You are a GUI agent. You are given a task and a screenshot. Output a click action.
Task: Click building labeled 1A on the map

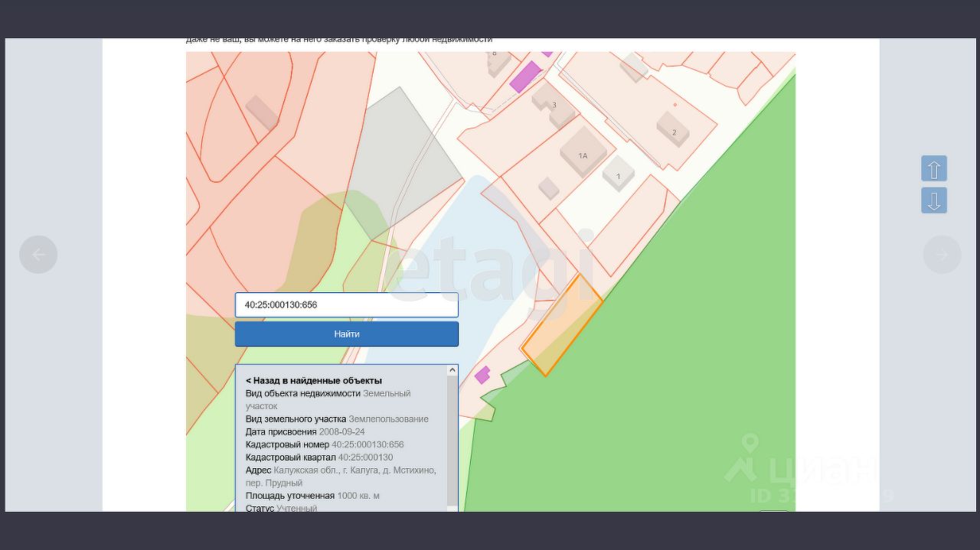click(x=583, y=153)
